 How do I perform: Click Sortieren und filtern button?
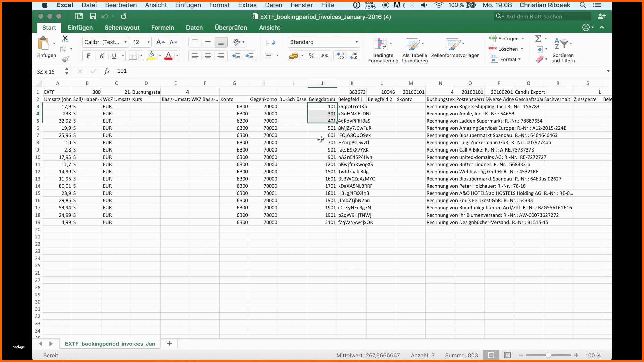pos(563,50)
